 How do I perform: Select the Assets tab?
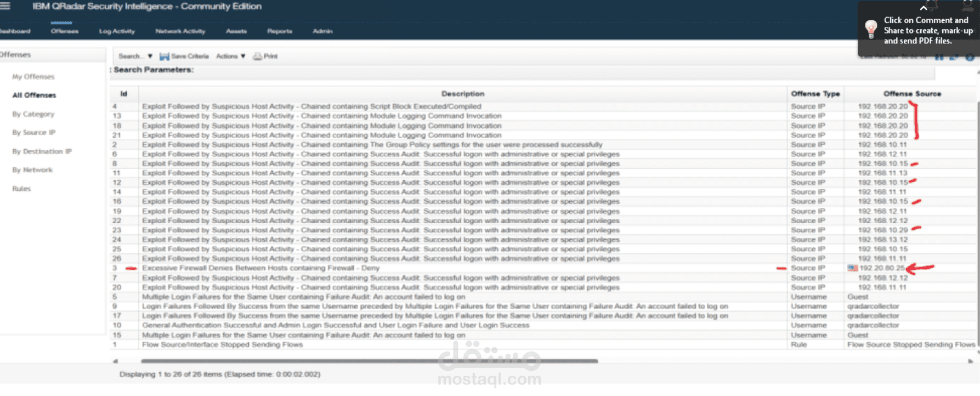[x=236, y=31]
